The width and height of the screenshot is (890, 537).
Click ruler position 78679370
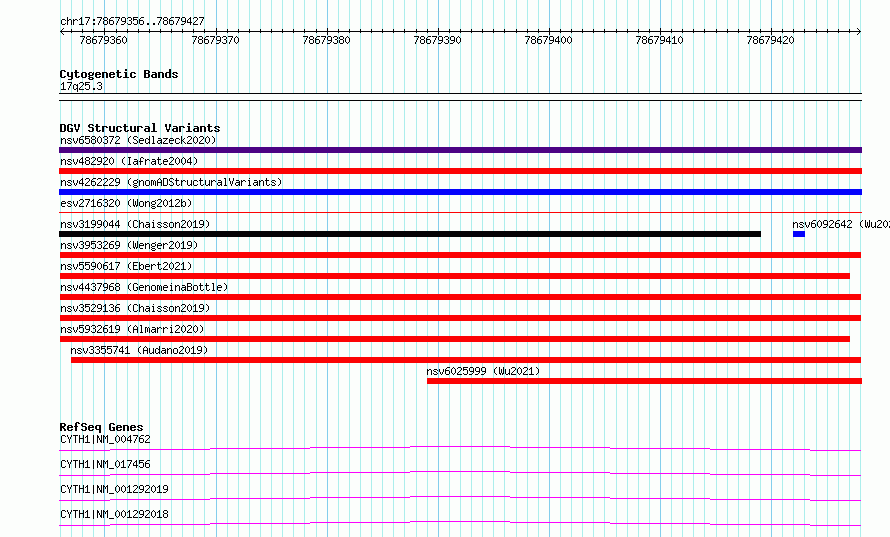[x=215, y=40]
